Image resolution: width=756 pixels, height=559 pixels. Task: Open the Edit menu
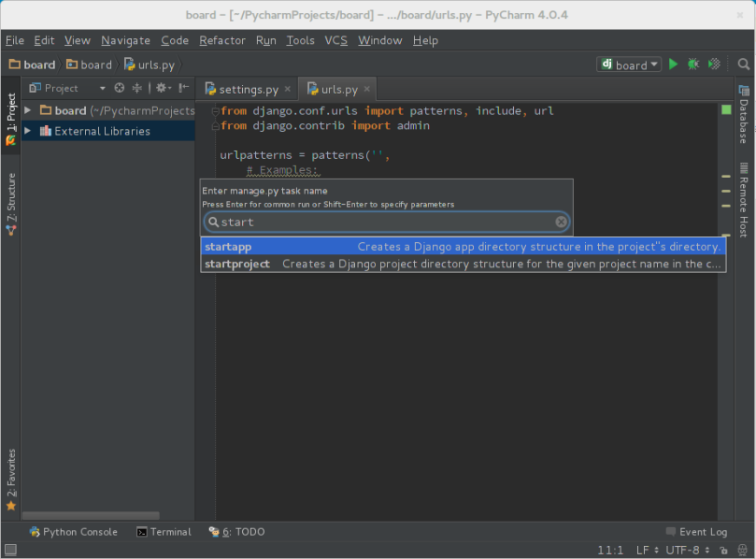tap(44, 40)
